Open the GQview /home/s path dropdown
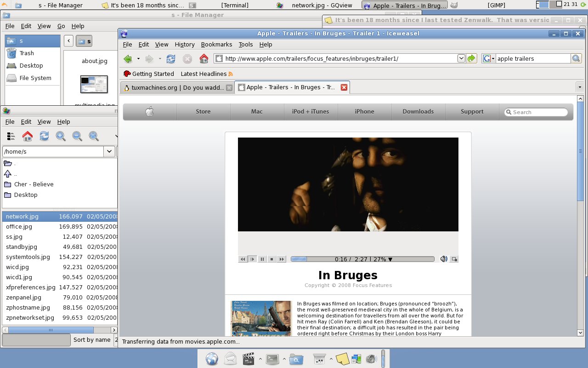 click(109, 151)
